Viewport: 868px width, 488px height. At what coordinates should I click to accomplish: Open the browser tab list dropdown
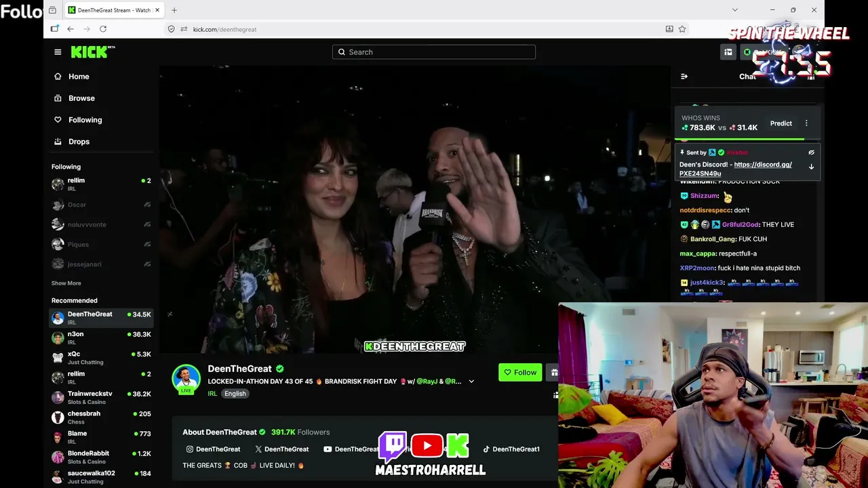pos(734,10)
